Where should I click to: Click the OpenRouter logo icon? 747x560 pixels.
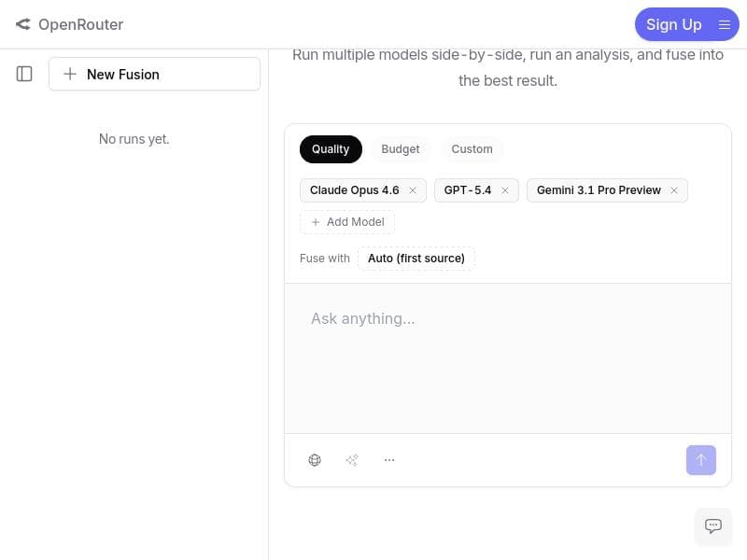(x=22, y=24)
